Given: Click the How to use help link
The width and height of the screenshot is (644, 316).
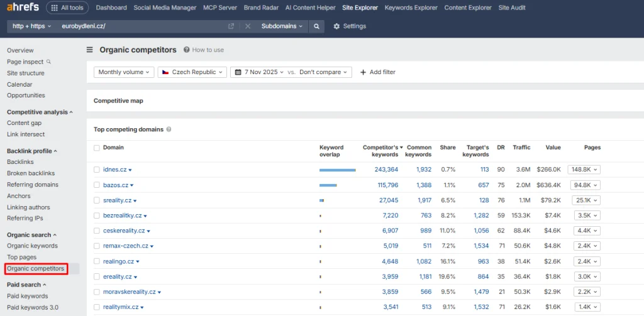Looking at the screenshot, I should coord(204,50).
